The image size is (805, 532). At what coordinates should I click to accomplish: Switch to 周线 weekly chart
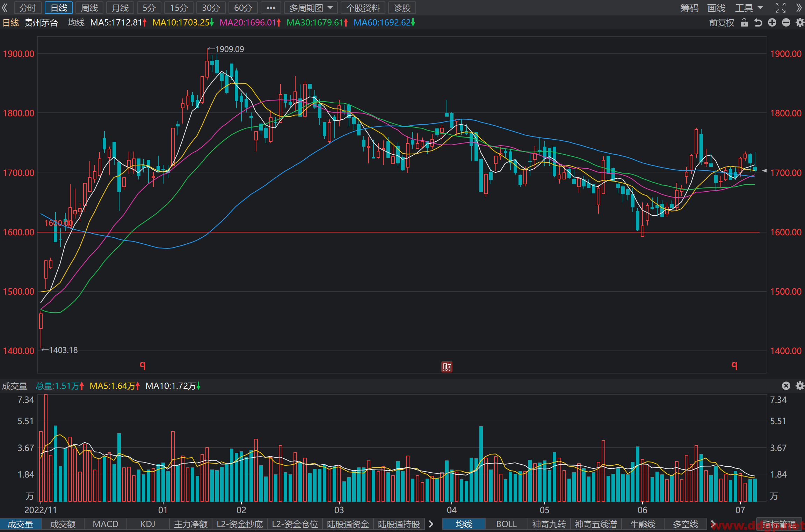[x=89, y=8]
